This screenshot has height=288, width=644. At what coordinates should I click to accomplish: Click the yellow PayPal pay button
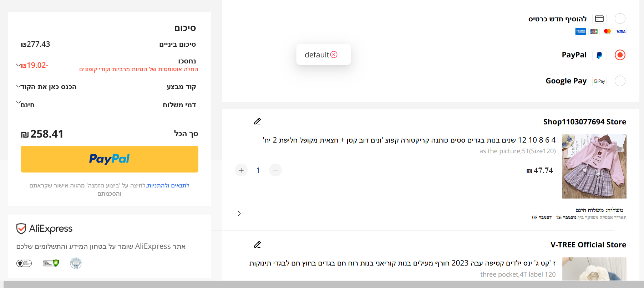(110, 159)
